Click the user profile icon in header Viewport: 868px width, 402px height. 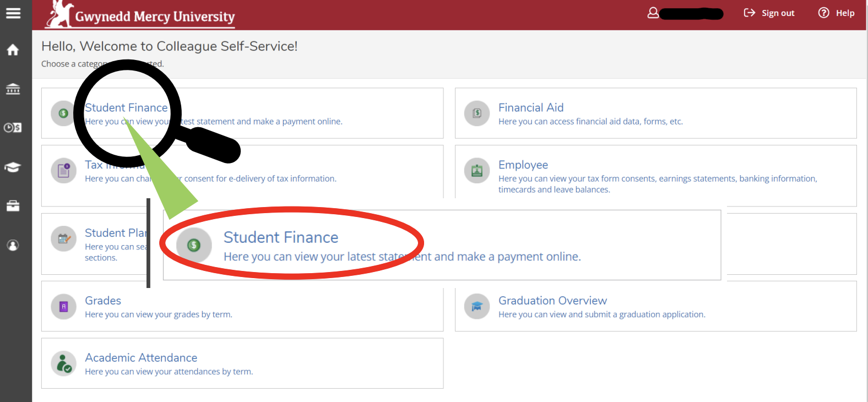coord(653,13)
